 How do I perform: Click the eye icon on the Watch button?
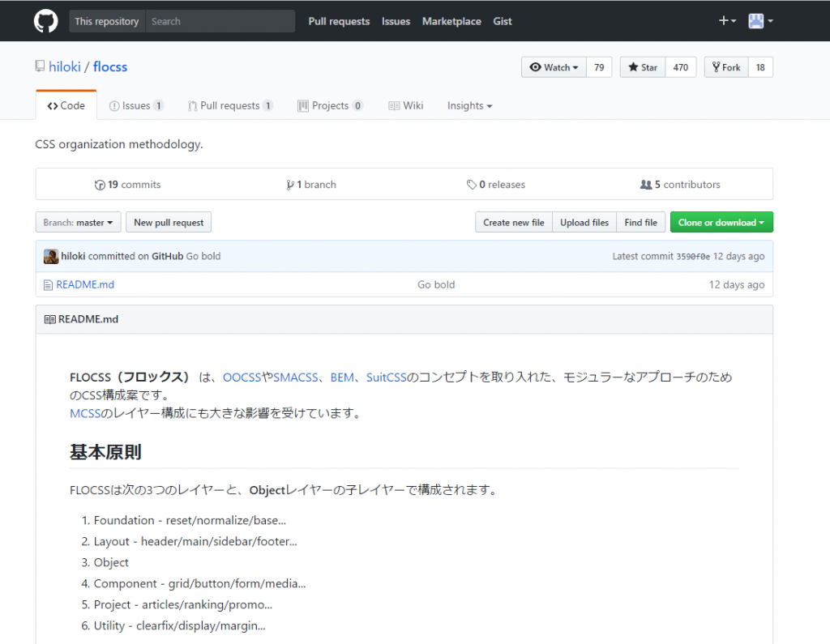tap(536, 66)
